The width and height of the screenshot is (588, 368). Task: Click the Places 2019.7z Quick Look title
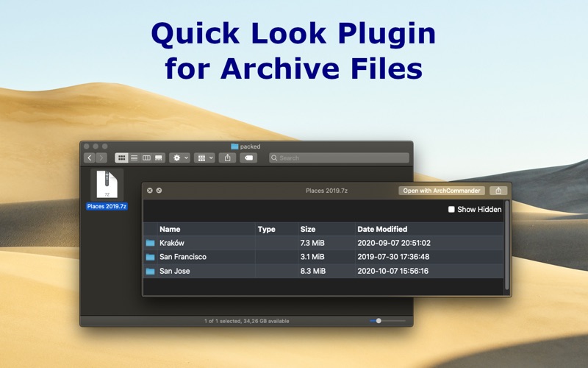point(326,191)
